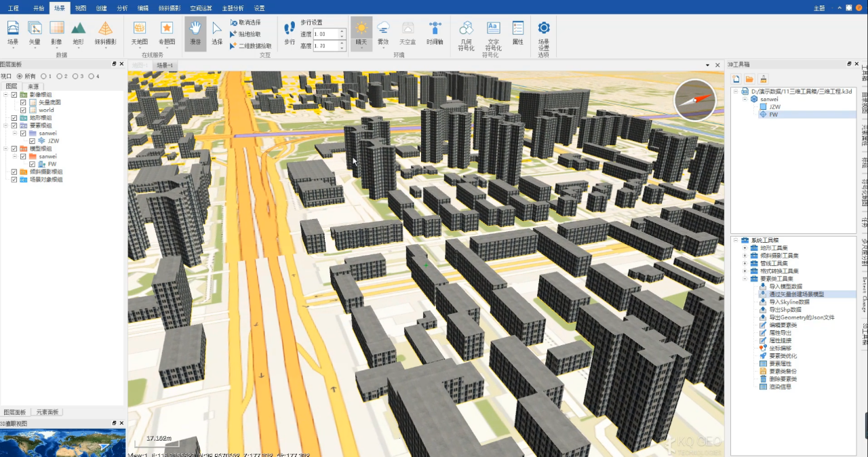Expand the 格式转换工具集 toolbox node

[x=745, y=271]
